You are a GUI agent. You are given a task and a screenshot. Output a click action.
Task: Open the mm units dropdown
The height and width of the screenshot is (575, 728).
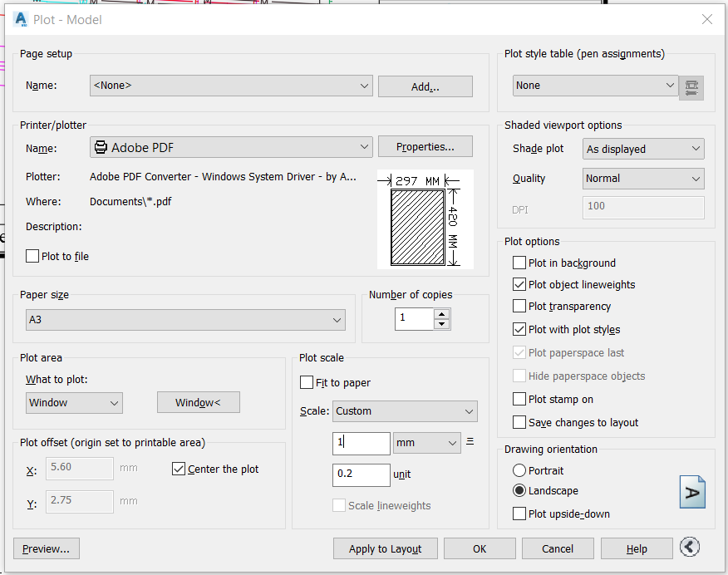coord(426,443)
